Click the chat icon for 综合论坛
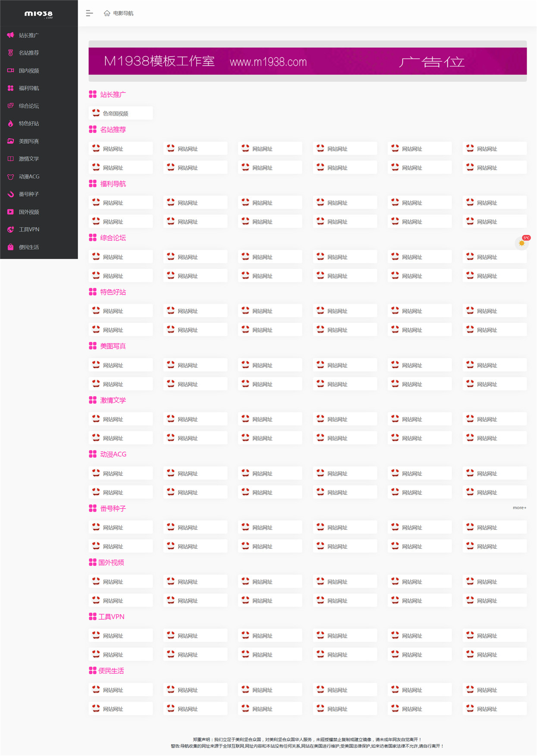The width and height of the screenshot is (537, 756). coord(10,106)
